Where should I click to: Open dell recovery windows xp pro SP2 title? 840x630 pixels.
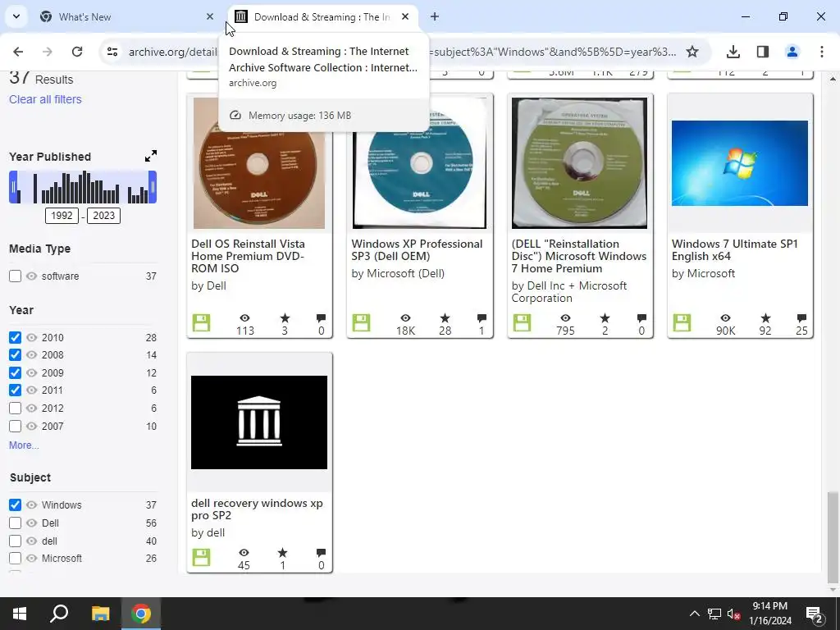257,509
